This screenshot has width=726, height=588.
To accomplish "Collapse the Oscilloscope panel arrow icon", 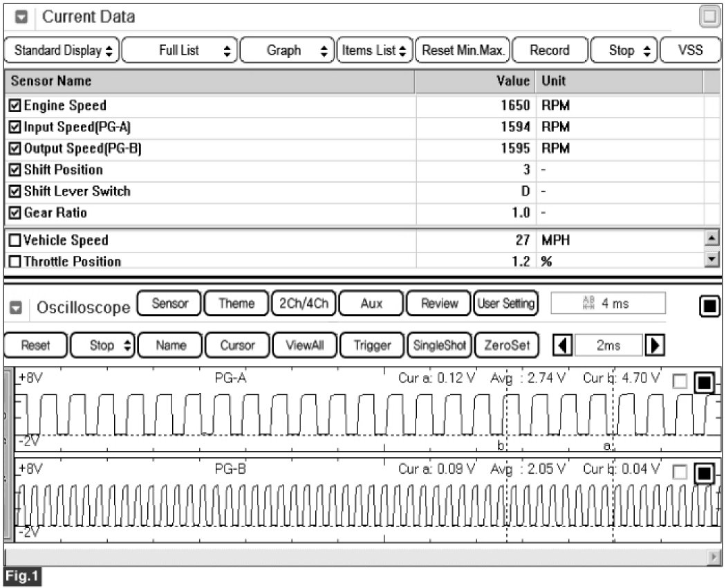I will [21, 308].
